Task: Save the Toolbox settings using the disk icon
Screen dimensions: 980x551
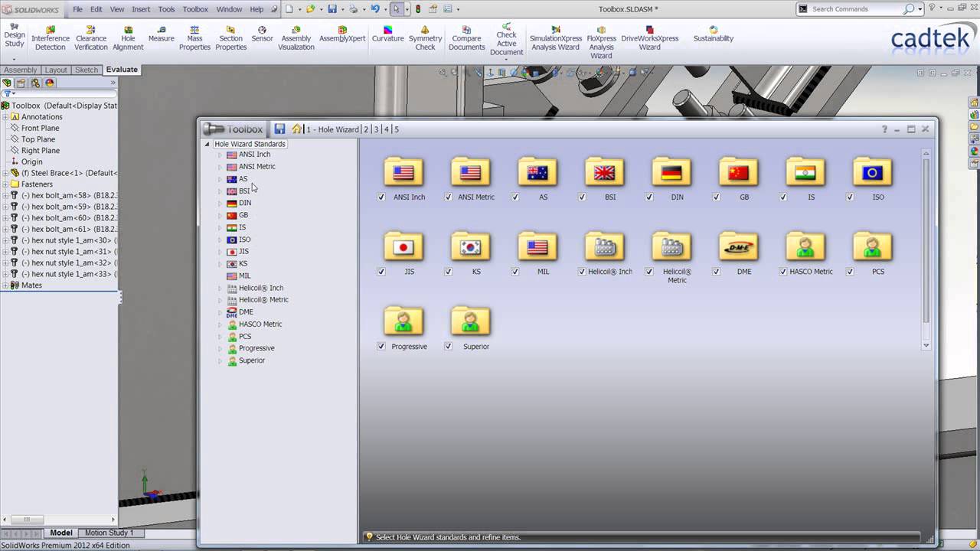Action: click(x=279, y=129)
